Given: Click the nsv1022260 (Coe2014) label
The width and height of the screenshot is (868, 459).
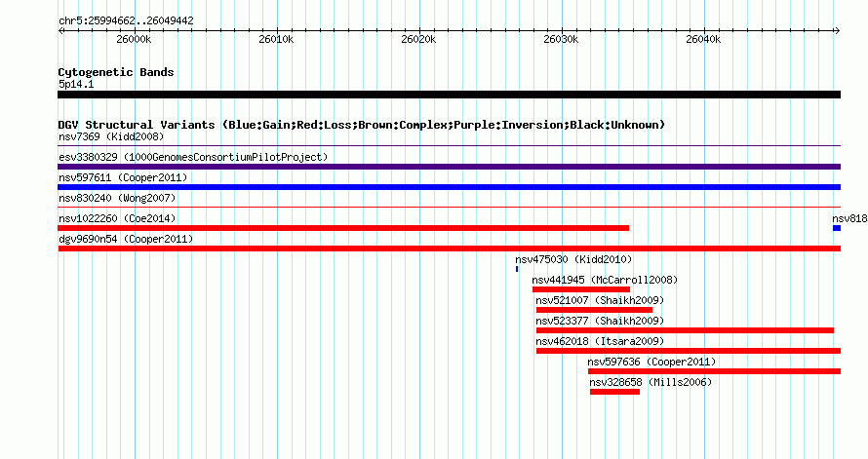Looking at the screenshot, I should pyautogui.click(x=117, y=218).
